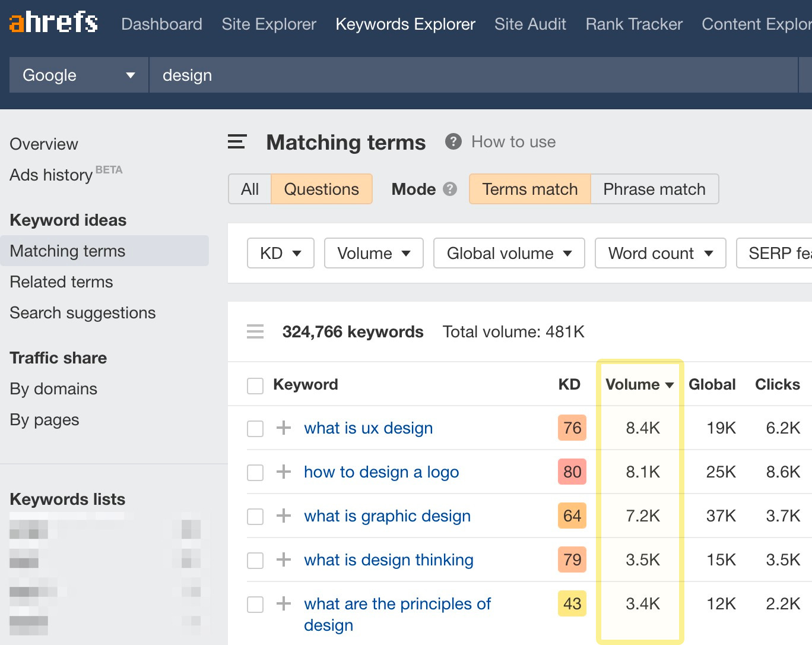Open the keyword list export menu icon
Image resolution: width=812 pixels, height=645 pixels.
(x=255, y=331)
